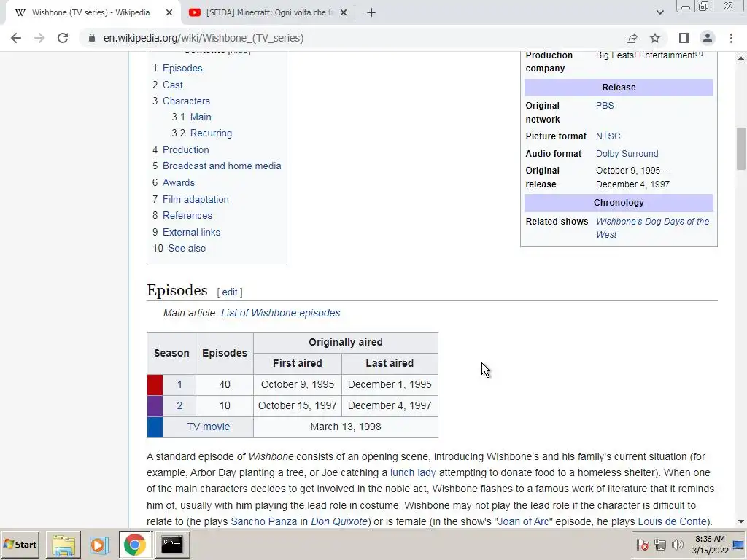This screenshot has height=560, width=747.
Task: Open a new tab with plus button
Action: coord(371,13)
